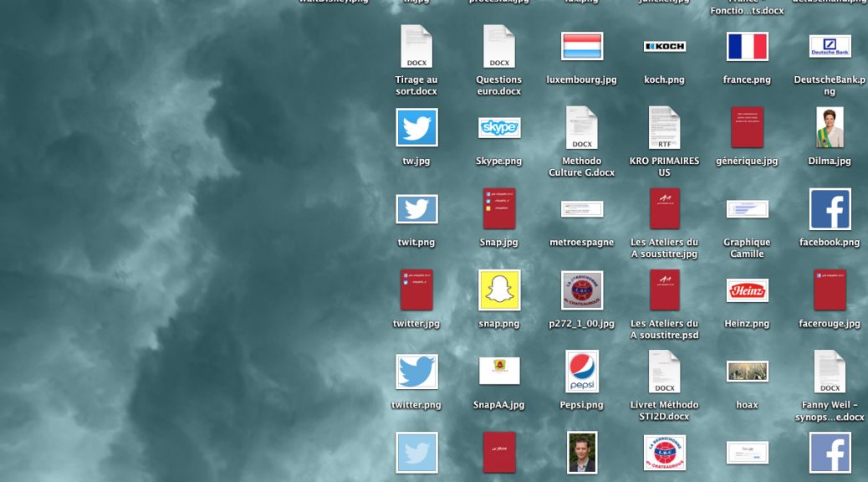Click the tw.jpg Twitter bird icon

tap(416, 128)
